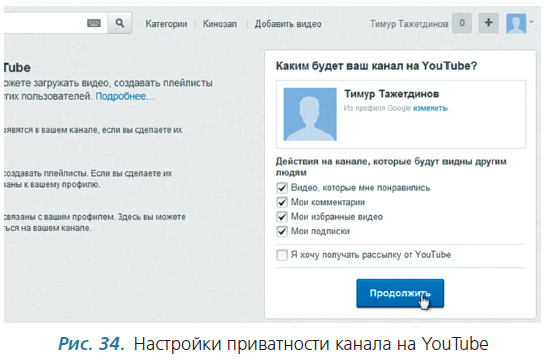This screenshot has width=548, height=362.
Task: Click the large profile picture placeholder
Action: (x=310, y=114)
